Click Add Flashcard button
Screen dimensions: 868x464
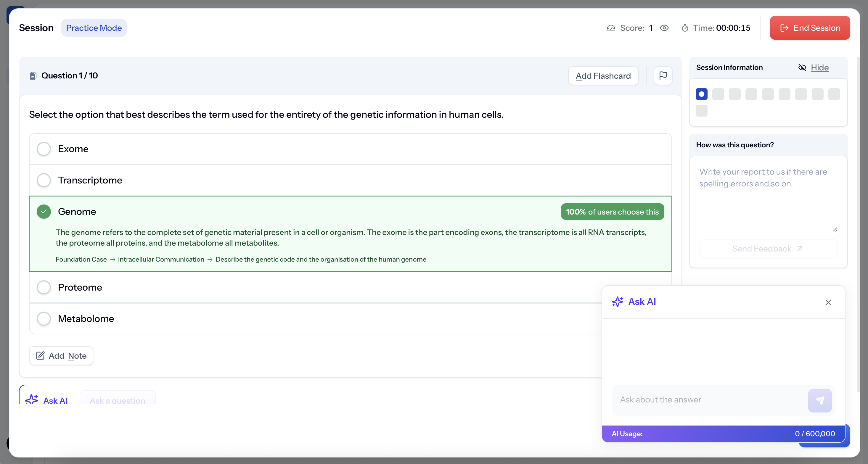tap(603, 76)
